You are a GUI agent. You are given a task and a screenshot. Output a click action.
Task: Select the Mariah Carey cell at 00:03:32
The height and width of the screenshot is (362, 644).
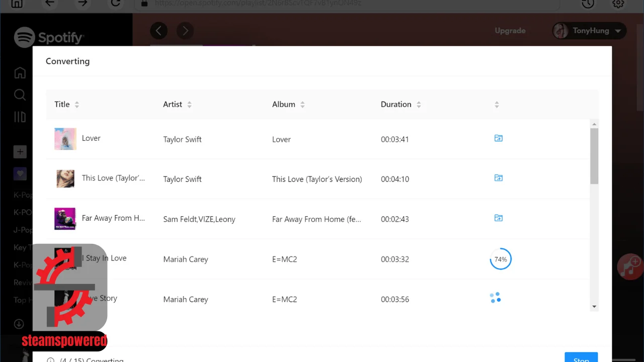[186, 259]
